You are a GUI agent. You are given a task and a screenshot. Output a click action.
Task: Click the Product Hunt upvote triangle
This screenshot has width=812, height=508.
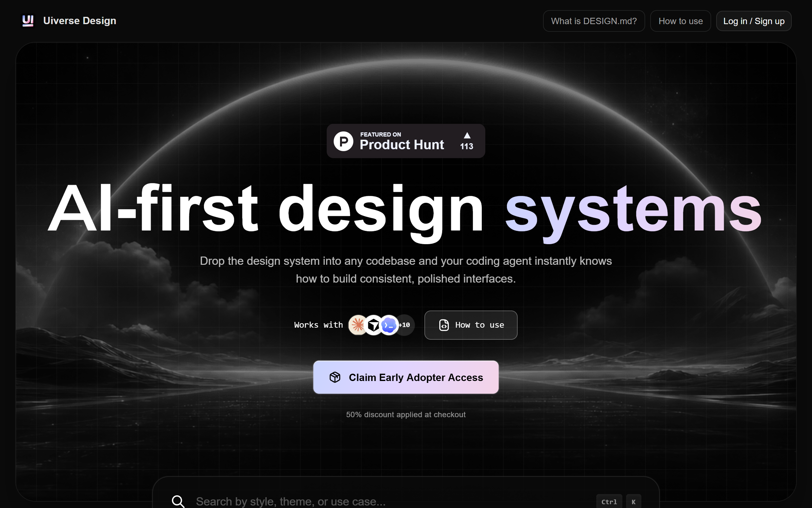pyautogui.click(x=467, y=135)
